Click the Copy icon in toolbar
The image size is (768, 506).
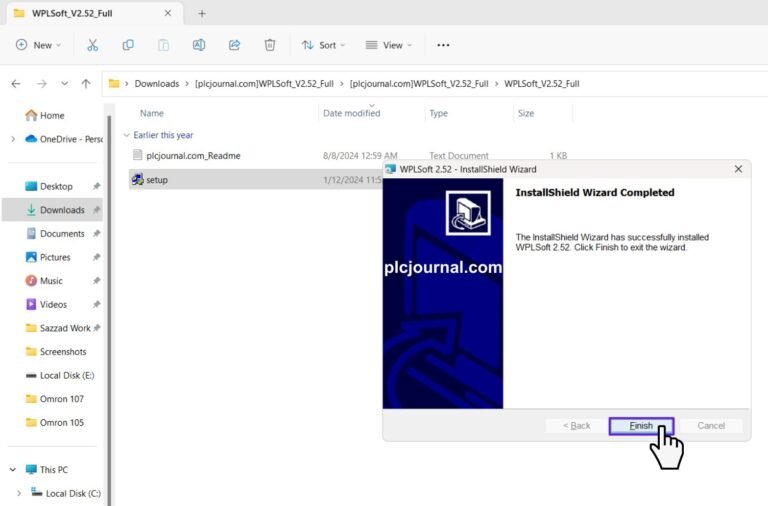(128, 45)
